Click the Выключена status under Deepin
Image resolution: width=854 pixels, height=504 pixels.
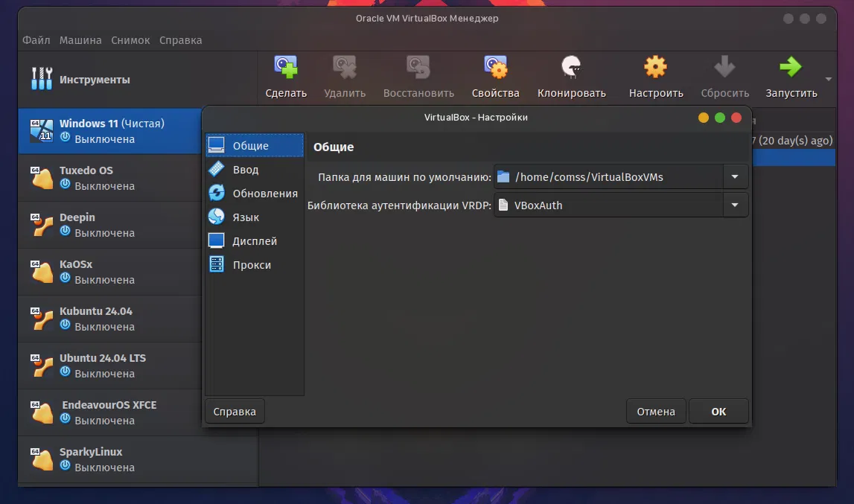(x=104, y=233)
